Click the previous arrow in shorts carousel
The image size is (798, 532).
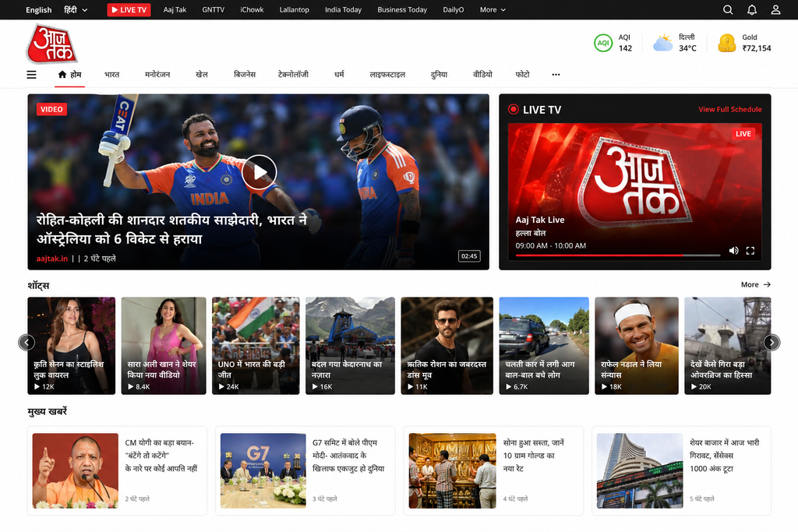tap(26, 343)
